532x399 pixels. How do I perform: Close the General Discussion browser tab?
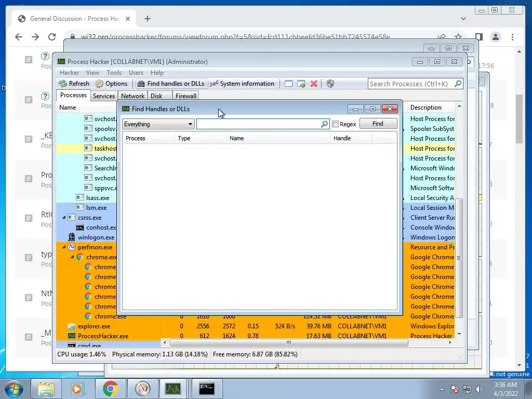[128, 19]
